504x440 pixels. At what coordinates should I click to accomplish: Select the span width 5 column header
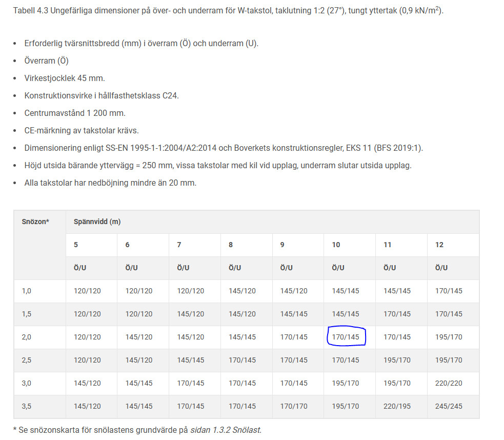76,245
